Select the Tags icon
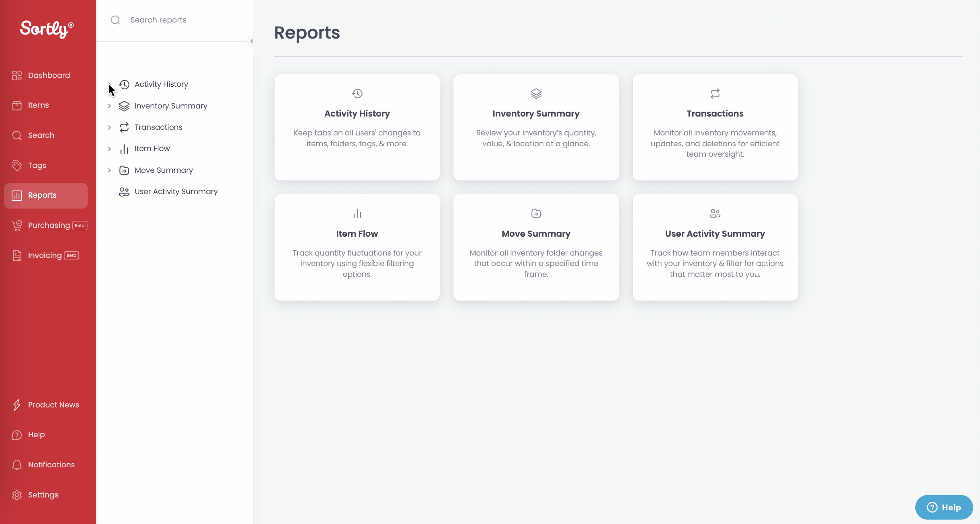 (x=17, y=165)
